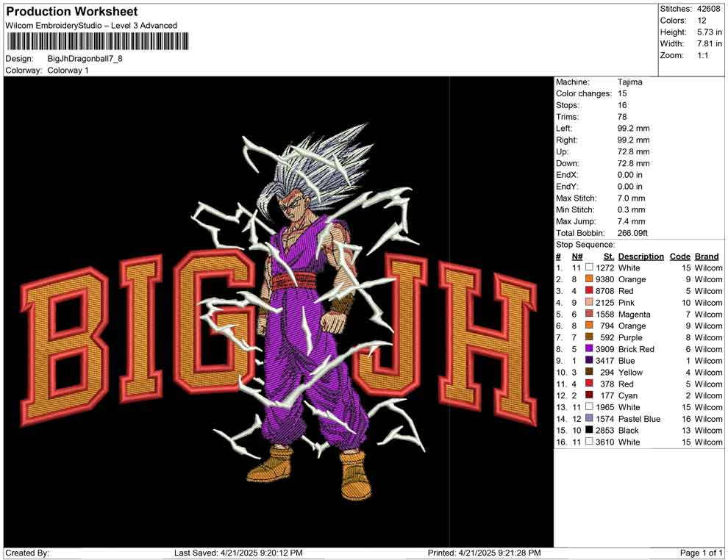Screen dimensions: 728x560
Task: Pick the swatch beside stitch count 294
Action: [589, 372]
